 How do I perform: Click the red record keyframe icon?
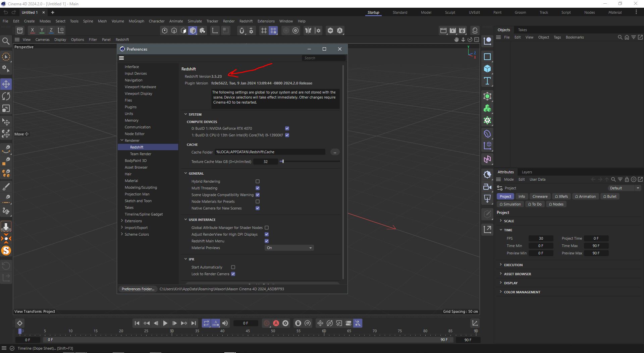click(x=267, y=323)
